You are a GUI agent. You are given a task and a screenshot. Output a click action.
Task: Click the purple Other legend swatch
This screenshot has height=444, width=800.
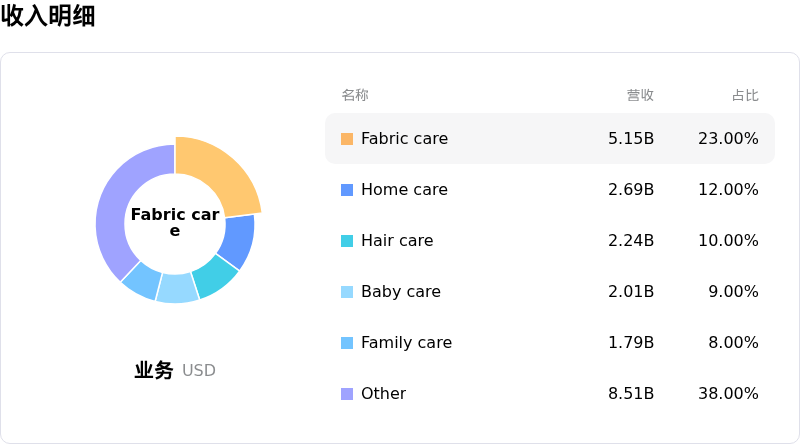tap(347, 394)
